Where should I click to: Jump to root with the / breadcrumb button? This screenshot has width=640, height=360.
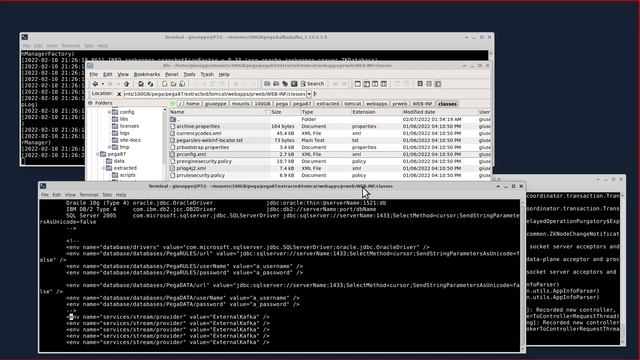click(180, 104)
